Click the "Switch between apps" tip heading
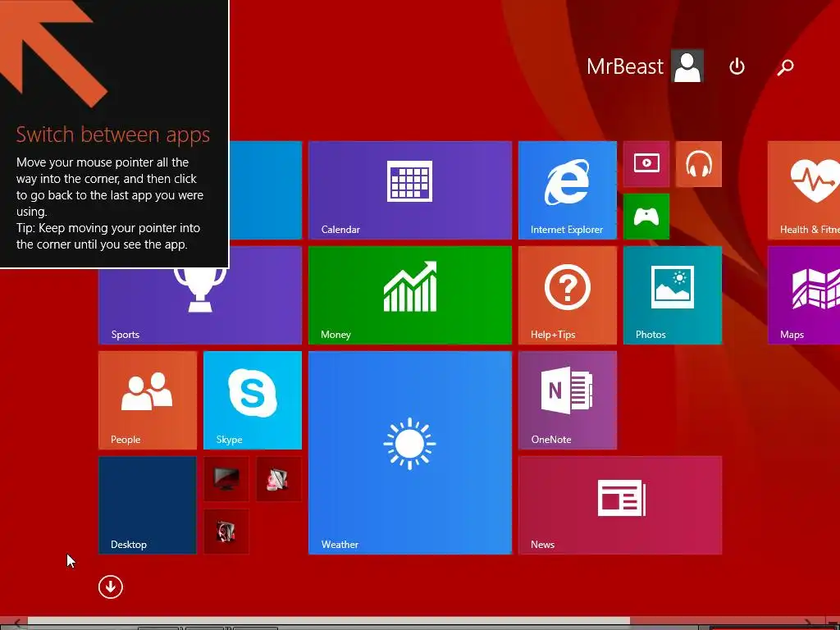Screen dimensions: 840x630 click(x=113, y=135)
